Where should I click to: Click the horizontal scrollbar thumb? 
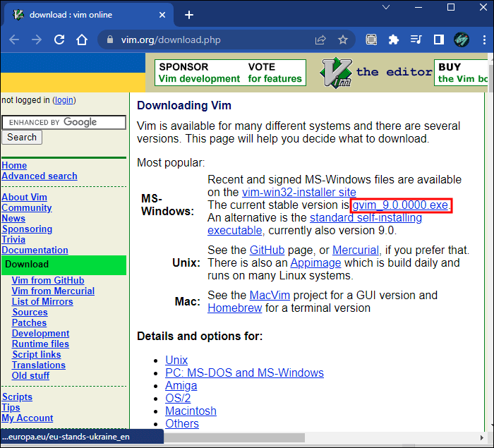[x=234, y=437]
